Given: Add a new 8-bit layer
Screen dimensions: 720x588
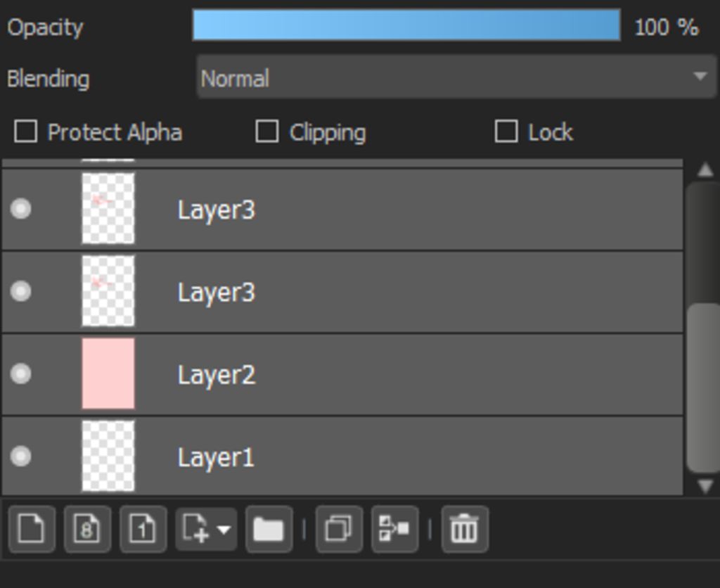Looking at the screenshot, I should [87, 529].
